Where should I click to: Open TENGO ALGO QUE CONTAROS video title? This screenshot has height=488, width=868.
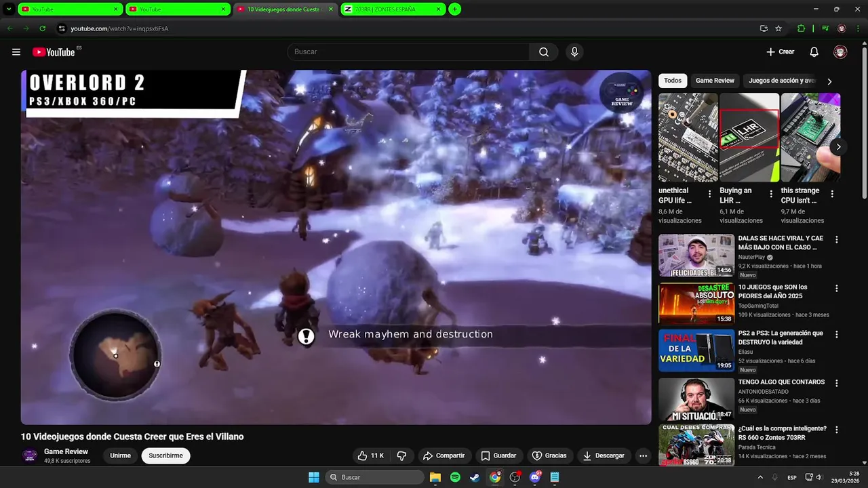[781, 382]
